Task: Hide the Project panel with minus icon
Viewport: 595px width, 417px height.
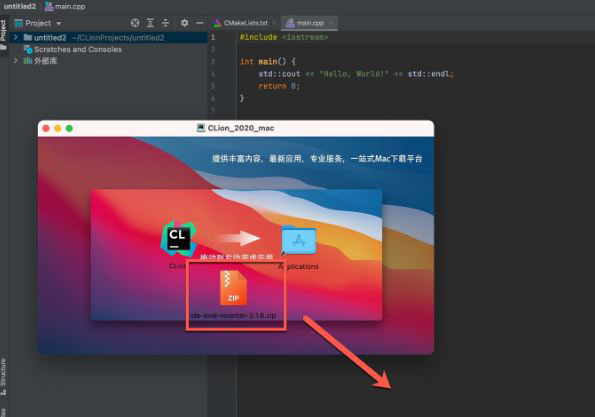Action: click(x=200, y=23)
